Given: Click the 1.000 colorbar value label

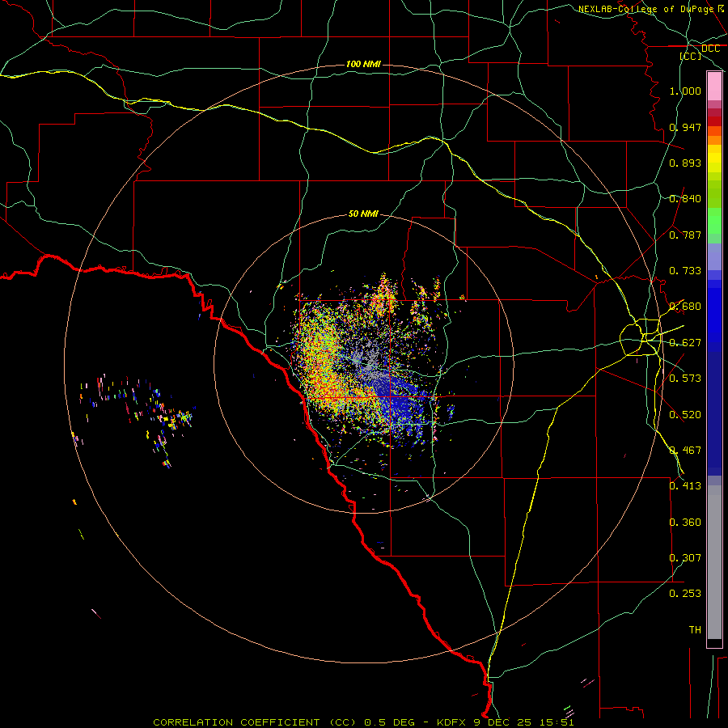Looking at the screenshot, I should click(685, 91).
